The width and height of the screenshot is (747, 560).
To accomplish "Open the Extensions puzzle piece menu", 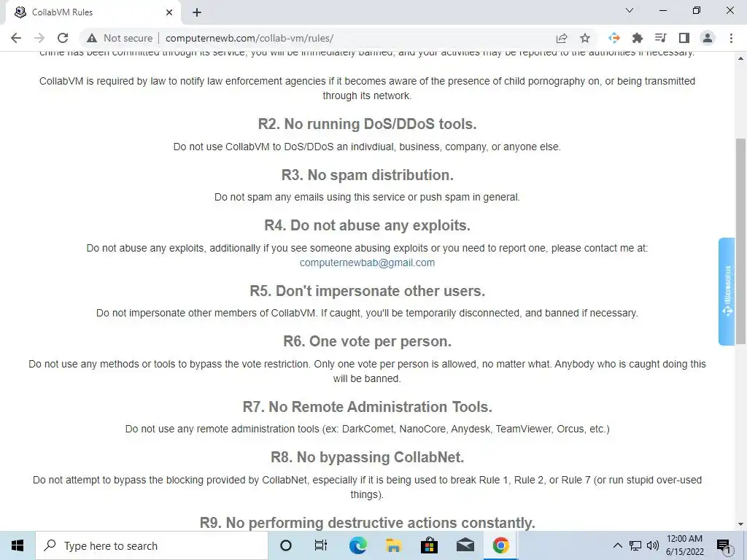I will click(637, 38).
